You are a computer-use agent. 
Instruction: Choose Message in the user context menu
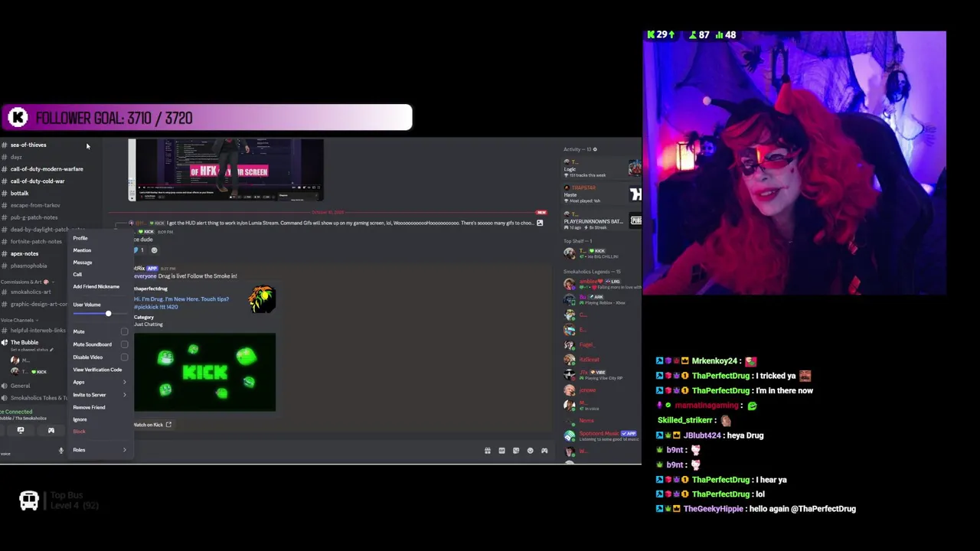tap(82, 262)
